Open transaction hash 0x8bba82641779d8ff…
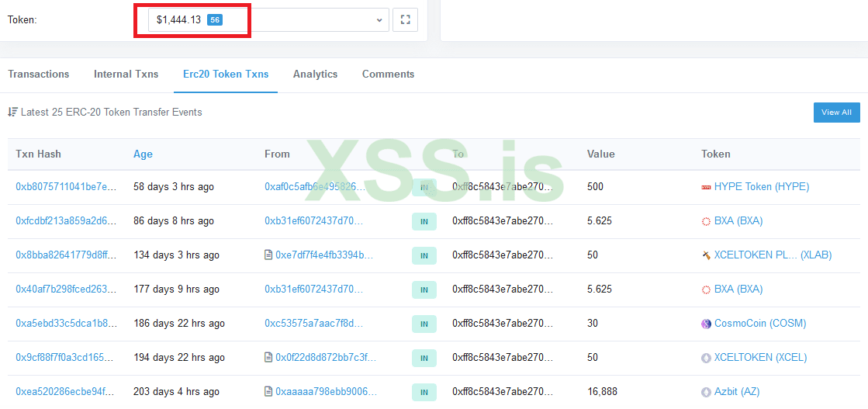This screenshot has width=868, height=409. (x=67, y=255)
